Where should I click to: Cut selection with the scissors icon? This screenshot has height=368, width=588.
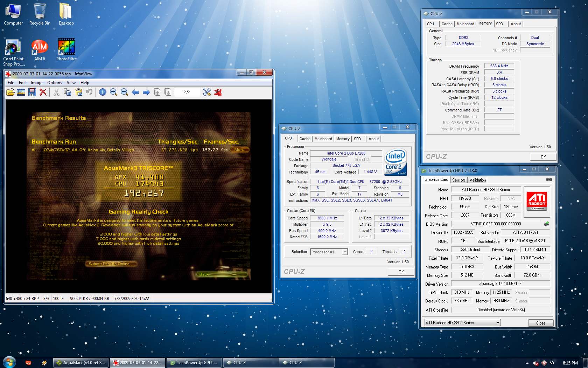56,92
